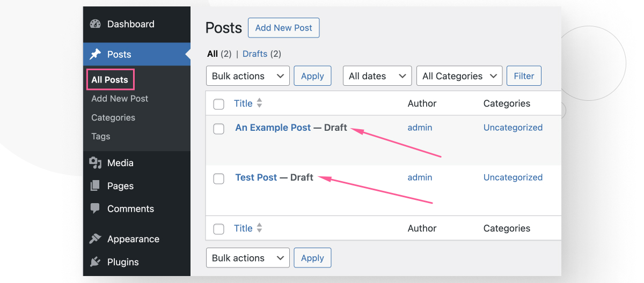
Task: Click the Dashboard gauge icon
Action: tap(95, 24)
